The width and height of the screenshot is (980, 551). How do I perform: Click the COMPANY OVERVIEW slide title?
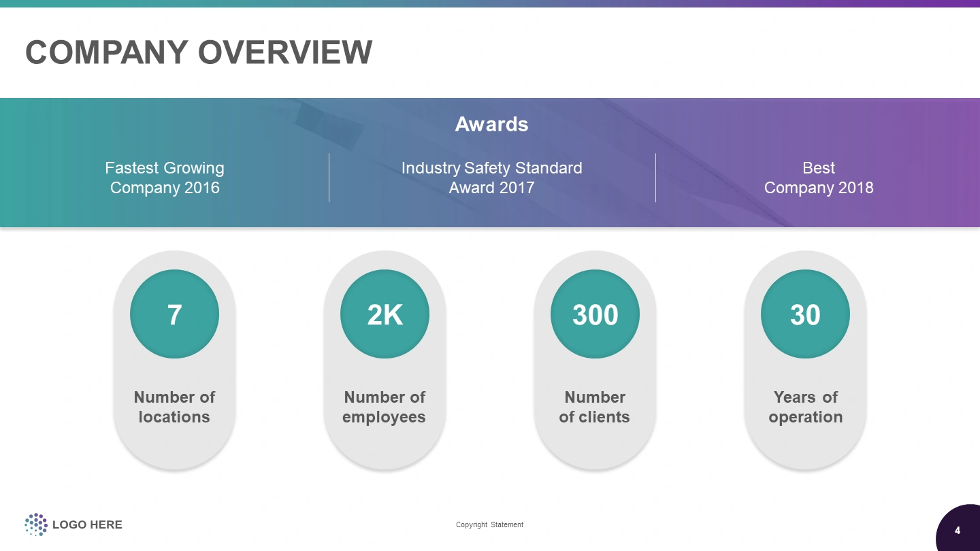[x=199, y=52]
